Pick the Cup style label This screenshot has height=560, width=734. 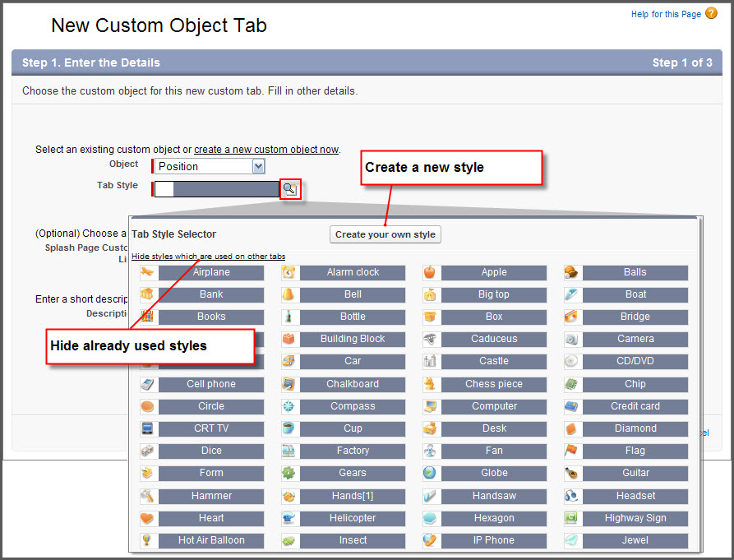pos(353,428)
